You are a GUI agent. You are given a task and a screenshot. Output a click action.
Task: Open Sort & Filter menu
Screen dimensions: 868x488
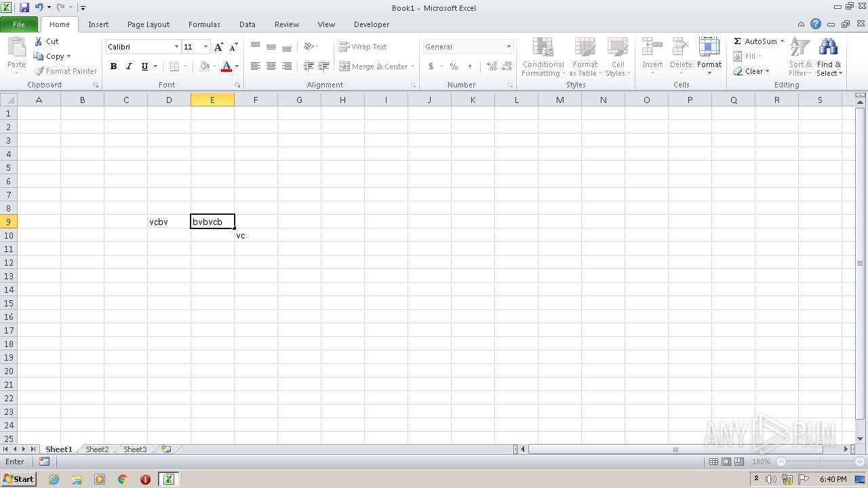[x=800, y=57]
